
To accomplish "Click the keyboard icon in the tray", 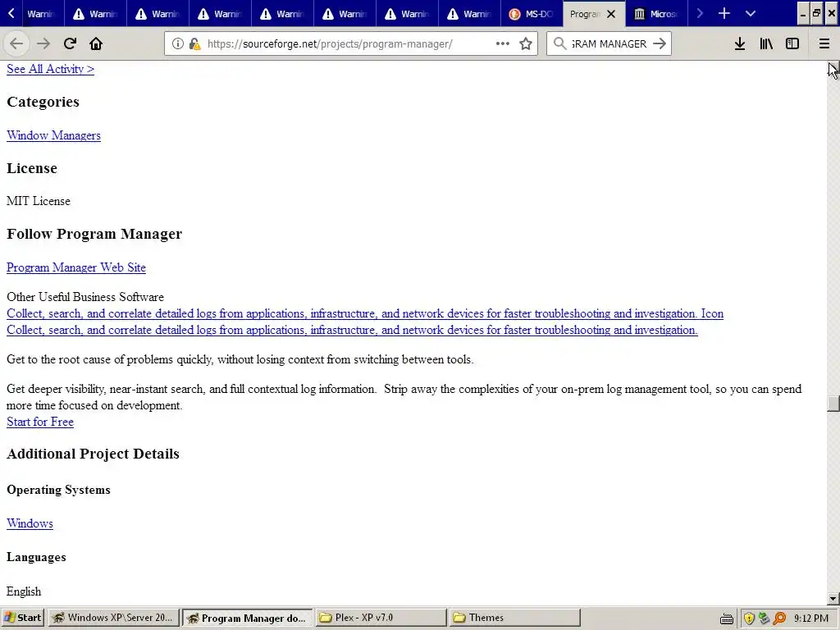I will pos(727,619).
